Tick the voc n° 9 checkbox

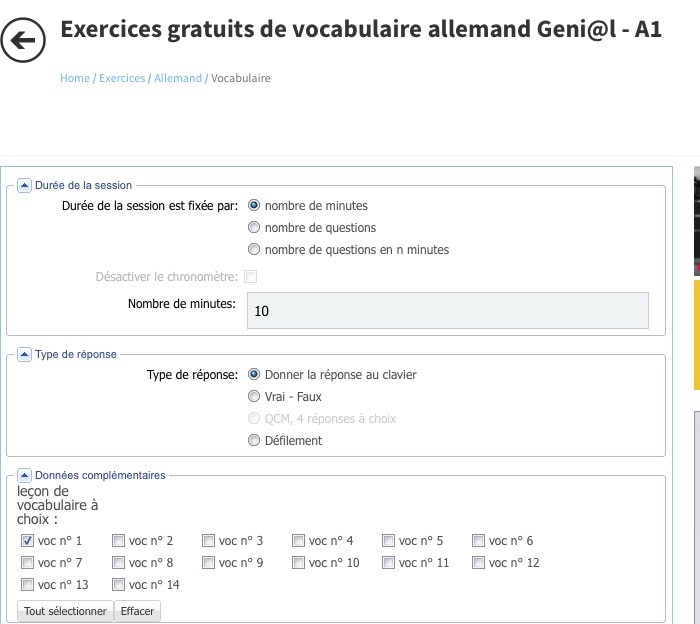(x=209, y=563)
